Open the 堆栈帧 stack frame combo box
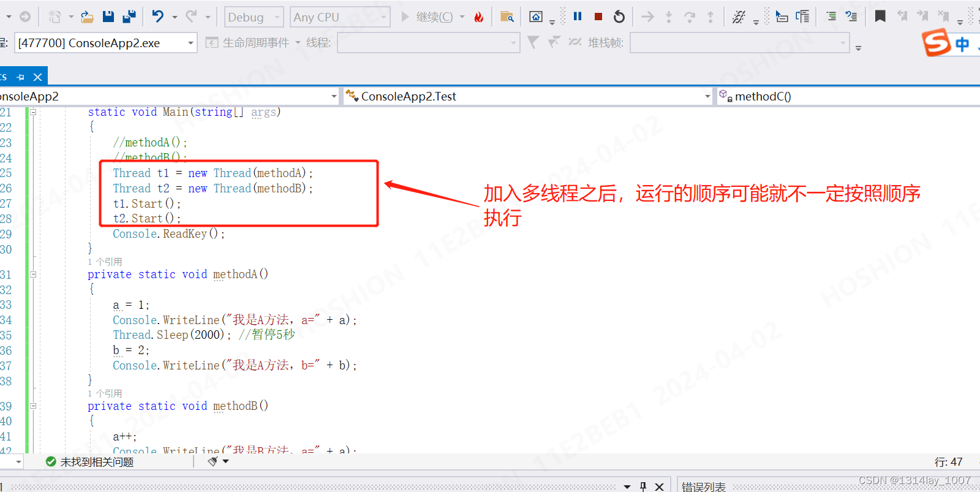 (x=739, y=43)
